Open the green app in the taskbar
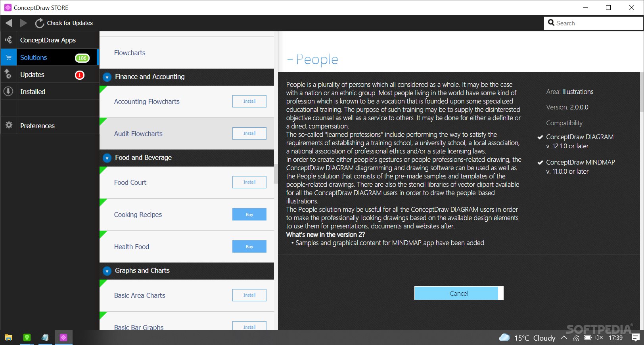 tap(27, 337)
